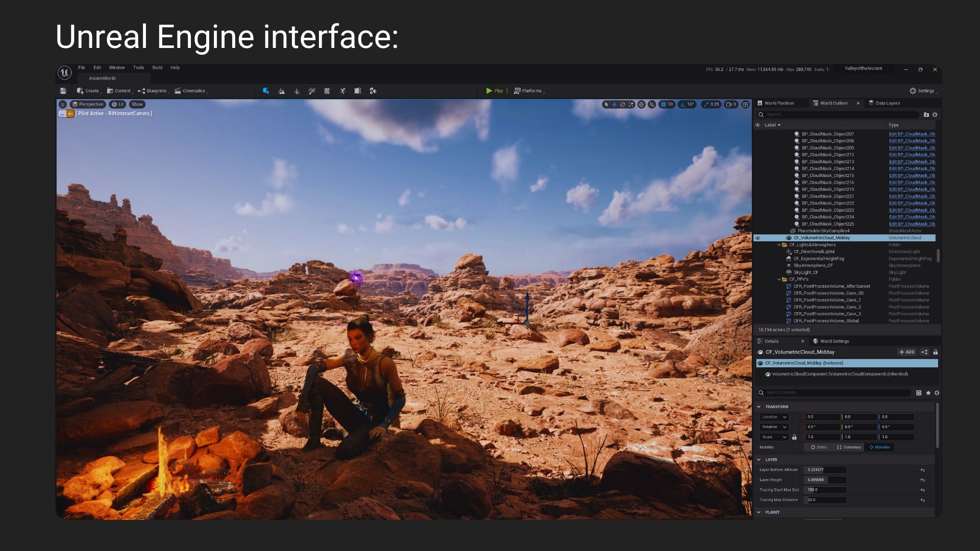
Task: Open Location type dropdown
Action: click(774, 417)
